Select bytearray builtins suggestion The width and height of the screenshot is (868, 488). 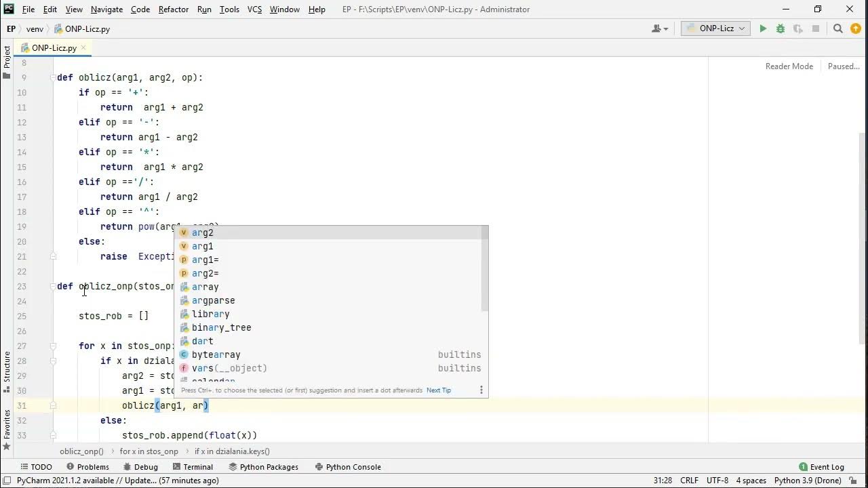tap(330, 354)
